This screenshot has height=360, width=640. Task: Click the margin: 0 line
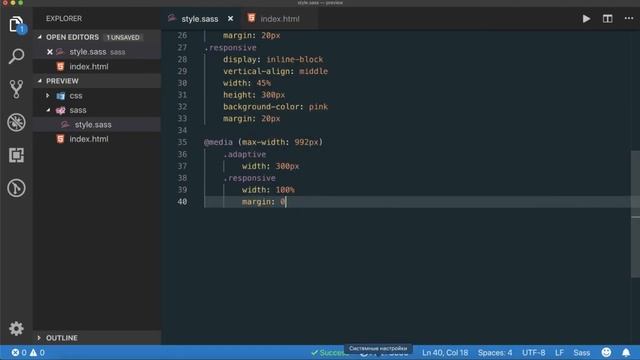point(264,202)
